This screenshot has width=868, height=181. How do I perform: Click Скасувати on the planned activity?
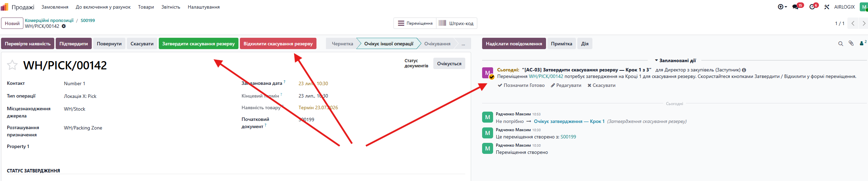[601, 85]
